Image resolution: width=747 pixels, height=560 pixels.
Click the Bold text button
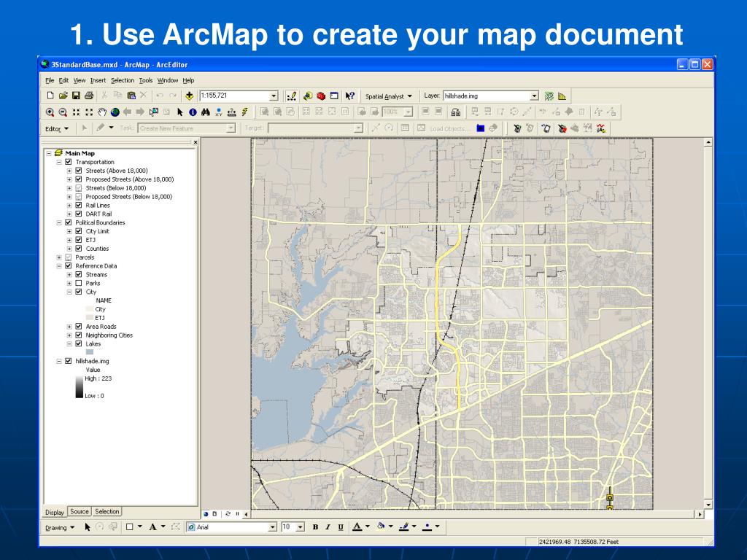[315, 526]
